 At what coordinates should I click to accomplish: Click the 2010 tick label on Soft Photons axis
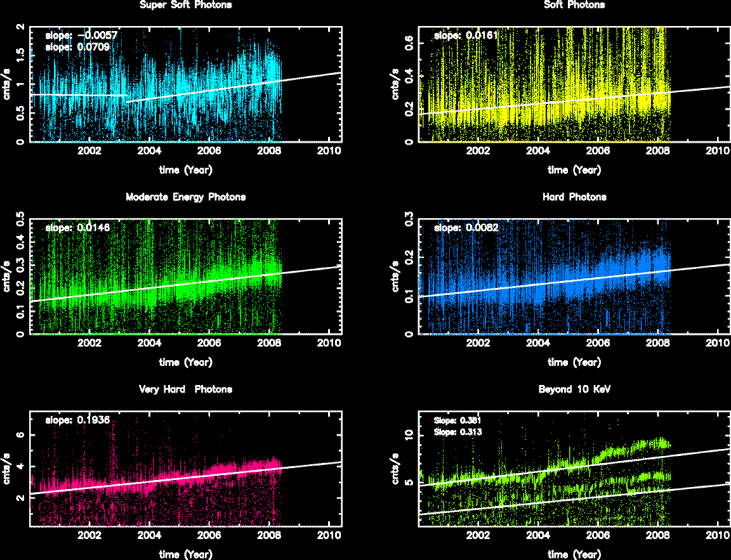(x=717, y=152)
